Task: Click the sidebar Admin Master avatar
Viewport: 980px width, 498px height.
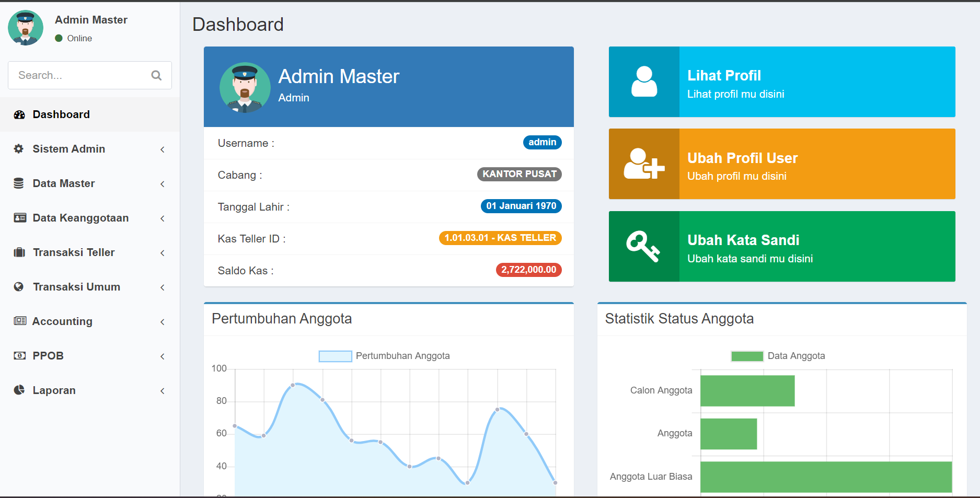Action: point(26,28)
